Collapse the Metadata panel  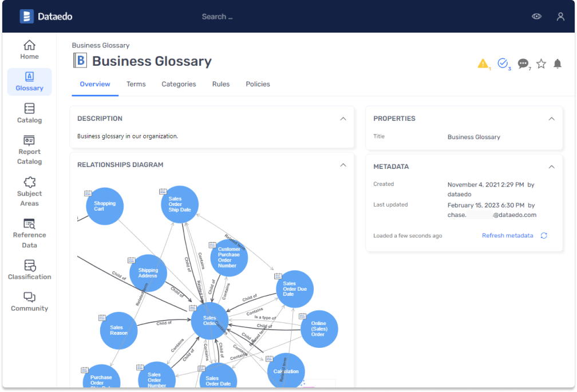tap(551, 167)
